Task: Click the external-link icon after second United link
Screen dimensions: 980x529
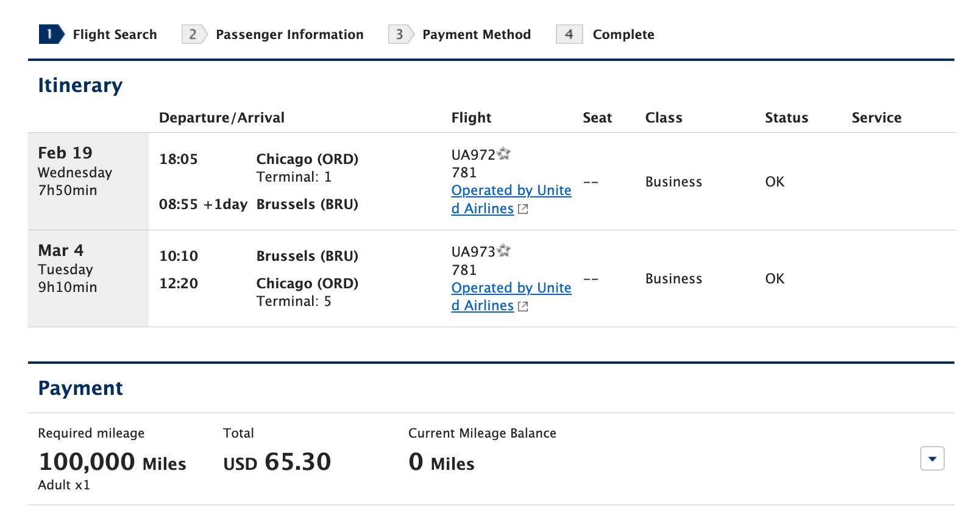Action: (524, 307)
